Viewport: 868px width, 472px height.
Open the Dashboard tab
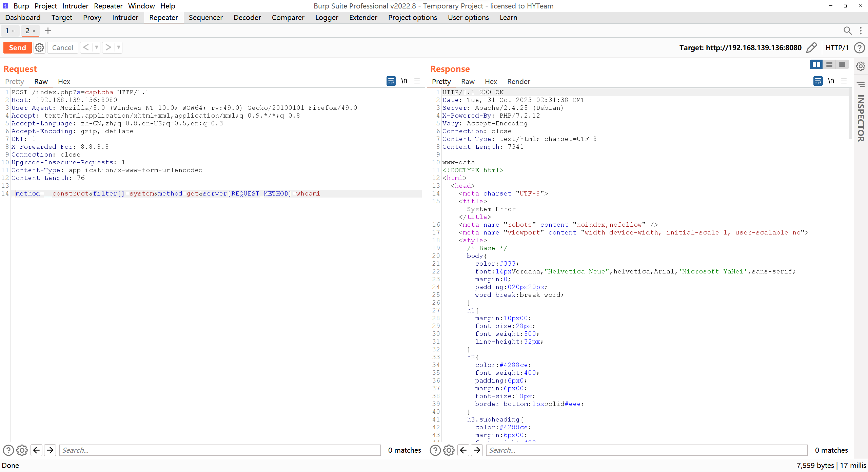tap(23, 18)
